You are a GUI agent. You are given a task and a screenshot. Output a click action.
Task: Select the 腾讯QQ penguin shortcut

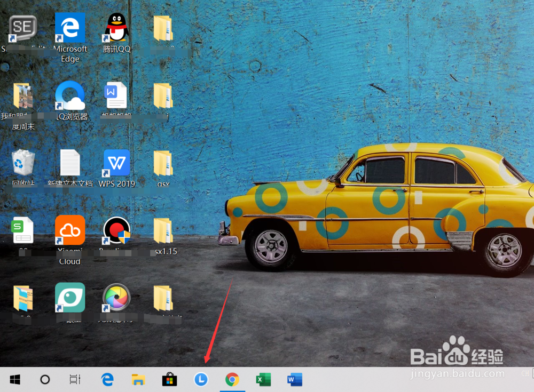116,28
